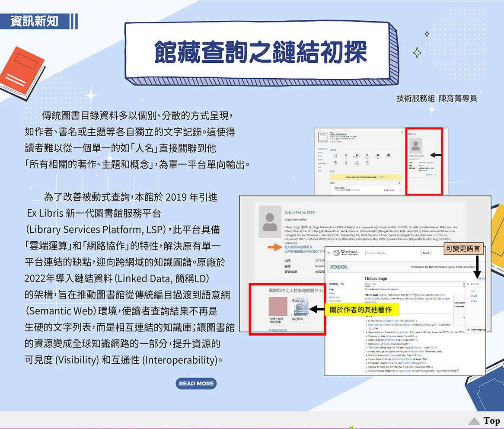Image resolution: width=504 pixels, height=429 pixels.
Task: Click the Wikipedia Search button
Action: [426, 253]
